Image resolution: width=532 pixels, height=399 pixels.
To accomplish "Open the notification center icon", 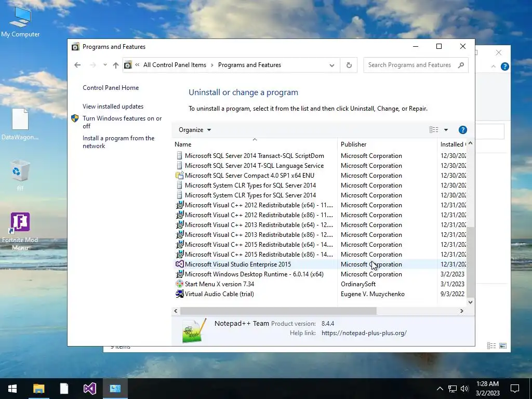I will click(x=515, y=389).
